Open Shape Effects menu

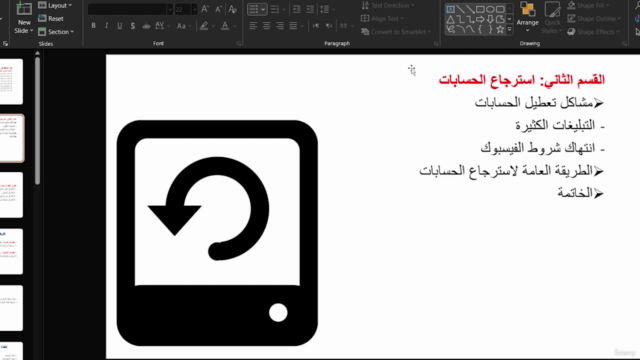(x=593, y=31)
